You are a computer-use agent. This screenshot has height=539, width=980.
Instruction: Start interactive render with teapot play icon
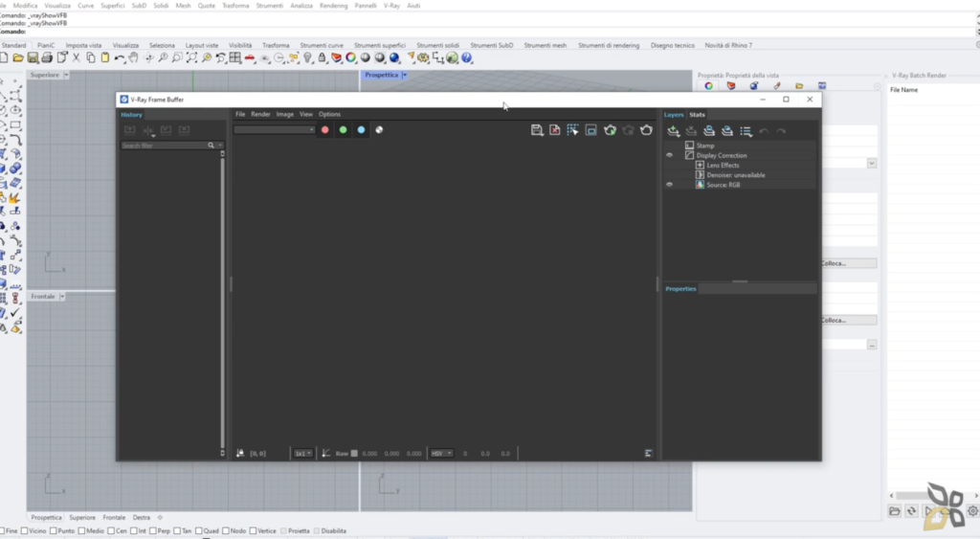point(610,130)
